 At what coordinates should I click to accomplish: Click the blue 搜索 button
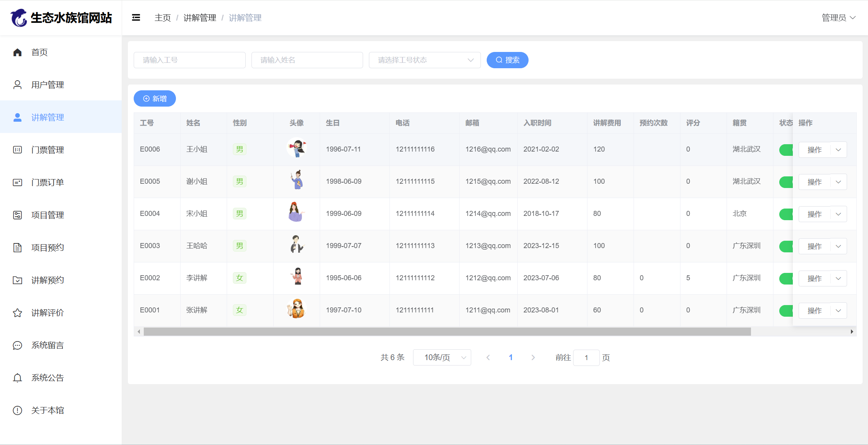507,60
